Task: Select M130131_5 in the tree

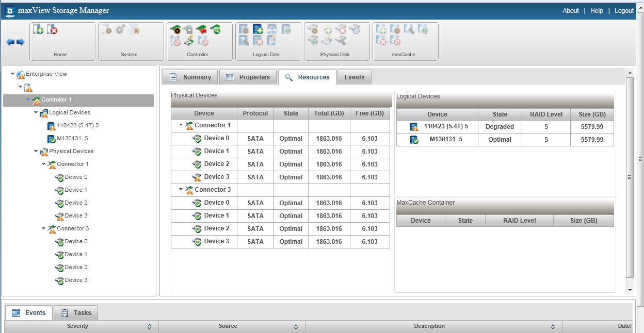Action: pyautogui.click(x=72, y=138)
